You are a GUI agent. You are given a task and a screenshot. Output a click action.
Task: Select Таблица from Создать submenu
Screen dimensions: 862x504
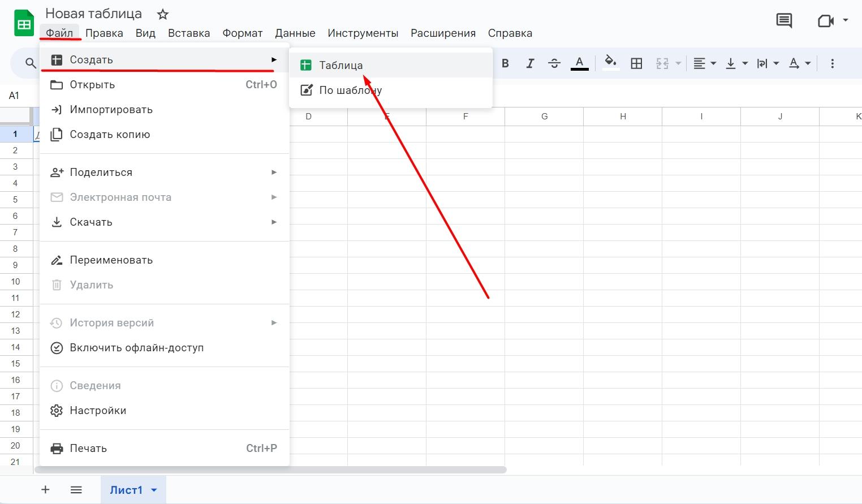[341, 66]
